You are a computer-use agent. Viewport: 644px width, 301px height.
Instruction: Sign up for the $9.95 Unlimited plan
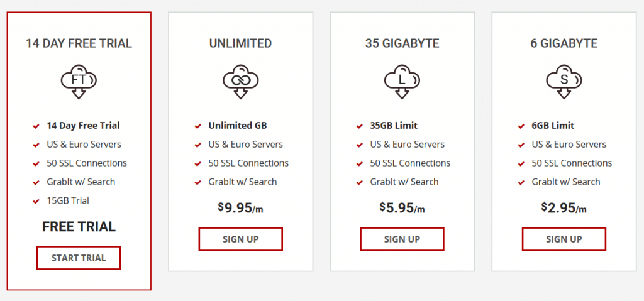coord(240,239)
